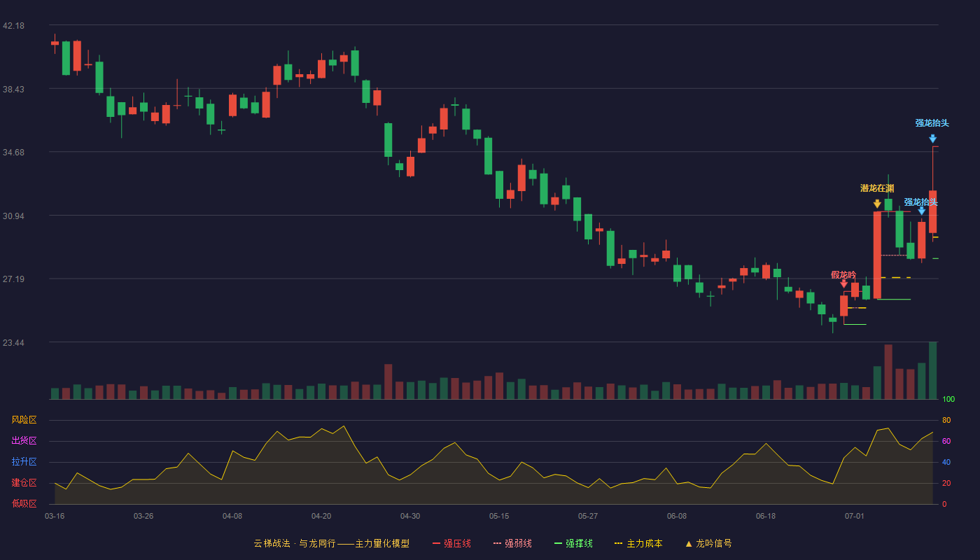Click the tall red candle below 潜龙在渊
This screenshot has height=560, width=980.
point(877,255)
